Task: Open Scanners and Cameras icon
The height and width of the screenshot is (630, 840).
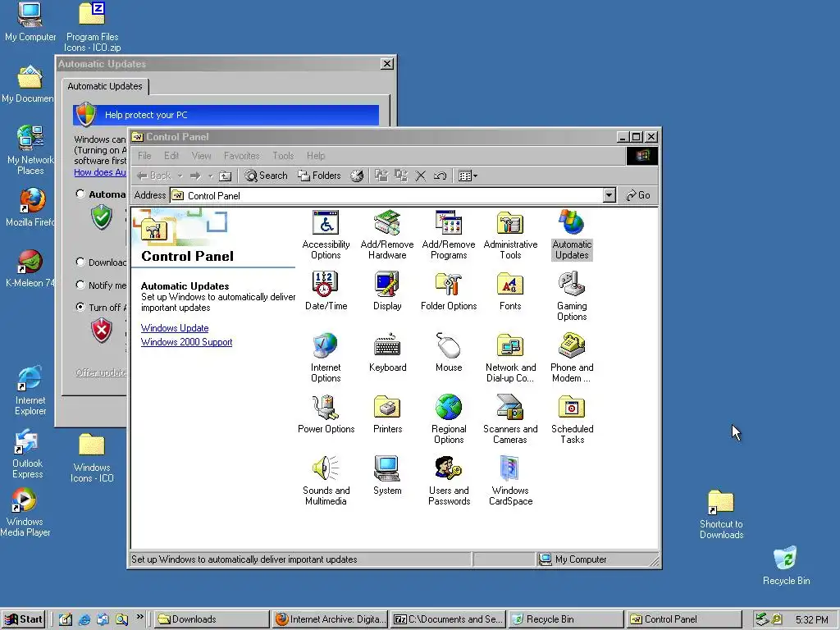Action: click(x=510, y=419)
